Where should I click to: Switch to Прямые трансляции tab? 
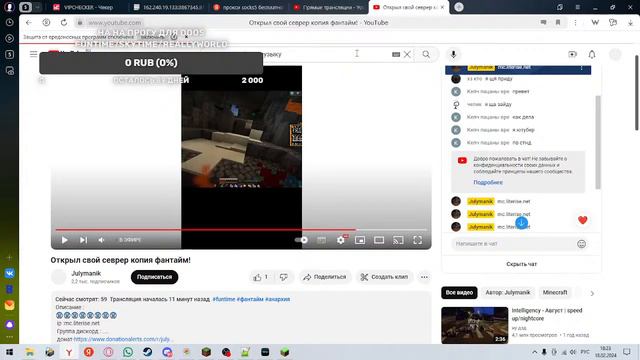pyautogui.click(x=329, y=7)
